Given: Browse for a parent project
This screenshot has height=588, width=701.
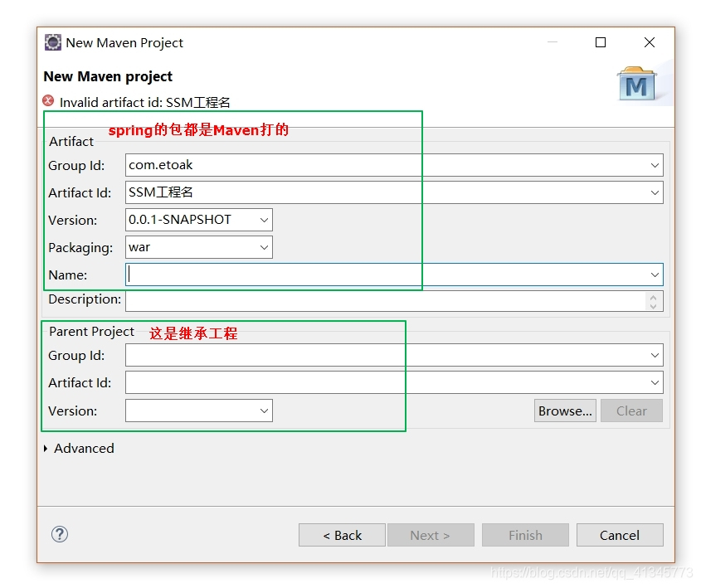Looking at the screenshot, I should (x=565, y=411).
